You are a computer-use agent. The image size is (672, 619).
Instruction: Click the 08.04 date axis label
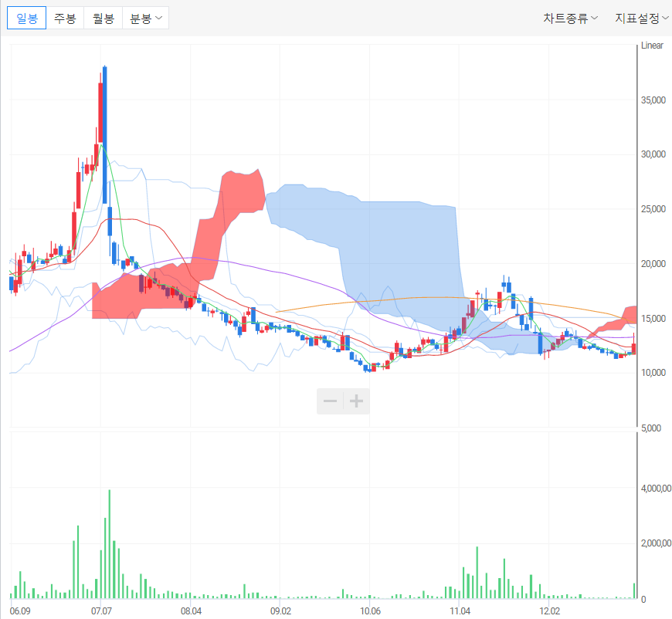191,611
